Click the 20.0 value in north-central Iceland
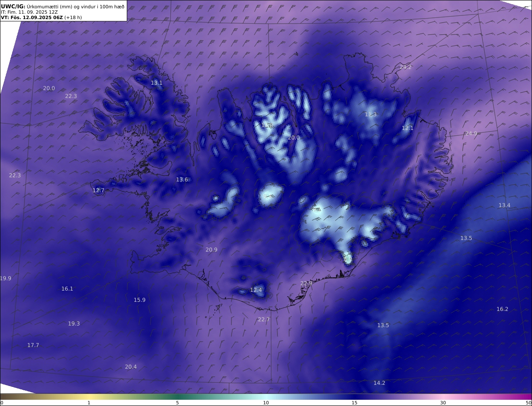Image resolution: width=532 pixels, height=406 pixels. pyautogui.click(x=294, y=137)
